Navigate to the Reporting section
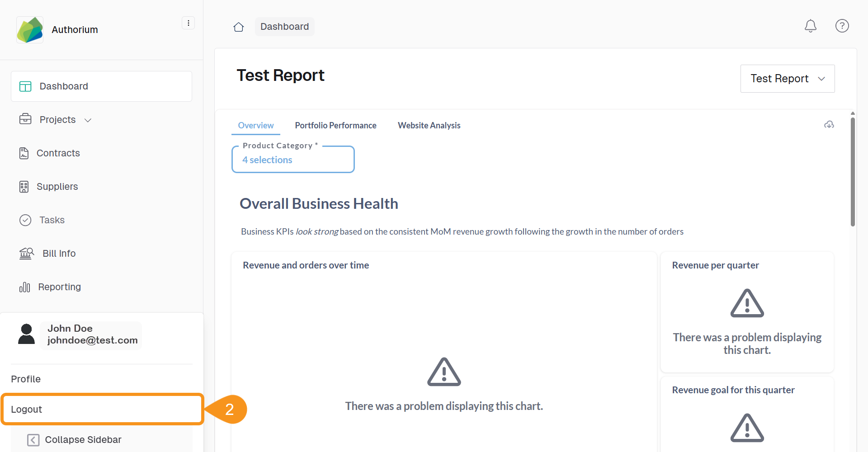This screenshot has width=868, height=452. [x=59, y=287]
